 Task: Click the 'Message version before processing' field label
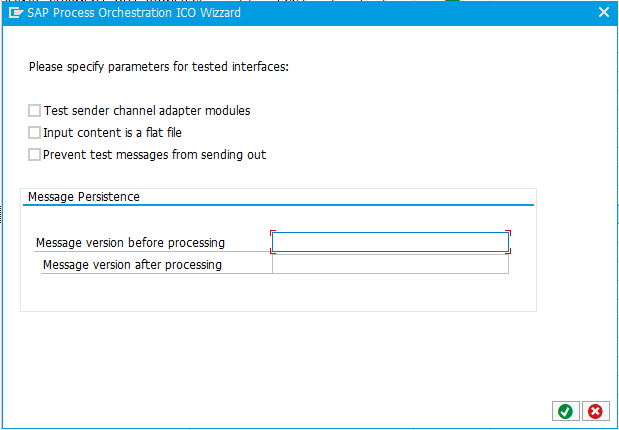130,243
